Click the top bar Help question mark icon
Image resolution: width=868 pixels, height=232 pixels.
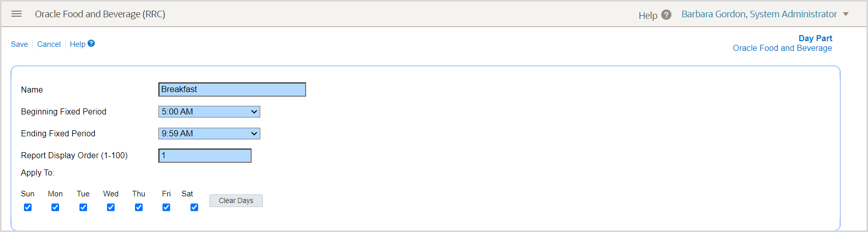pos(666,15)
